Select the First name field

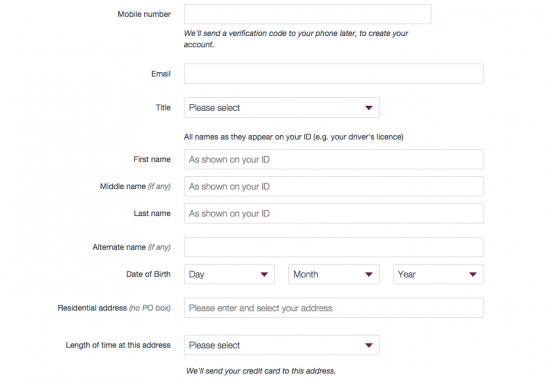[x=334, y=160]
